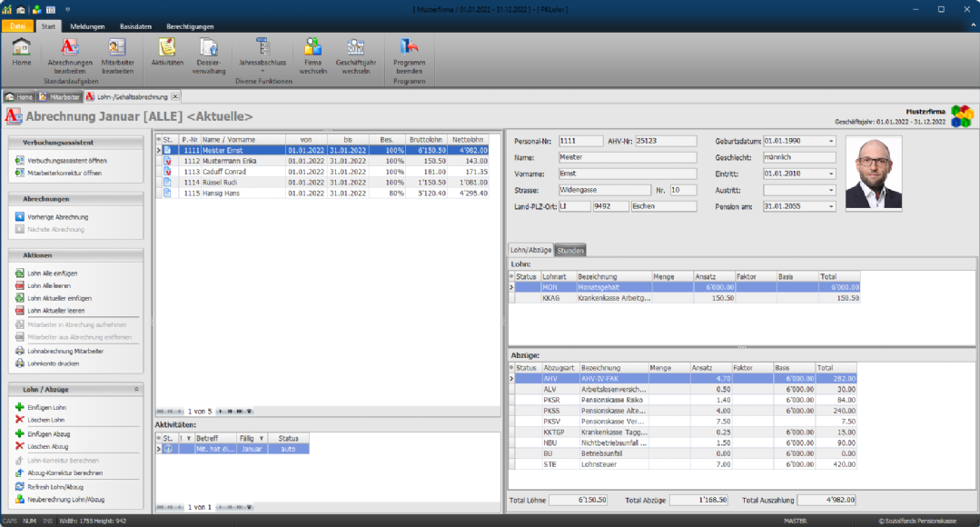Switch to the Stunden tab
Screen dimensions: 980x527
click(570, 250)
